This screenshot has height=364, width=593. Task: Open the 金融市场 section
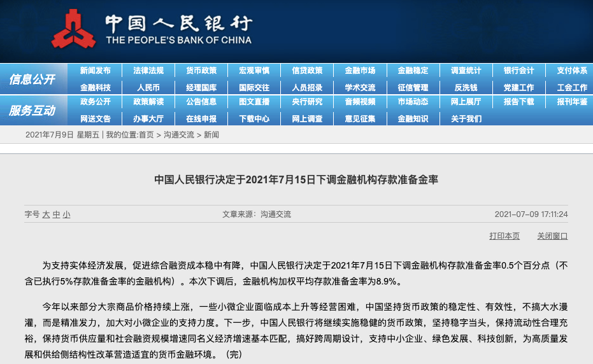360,71
